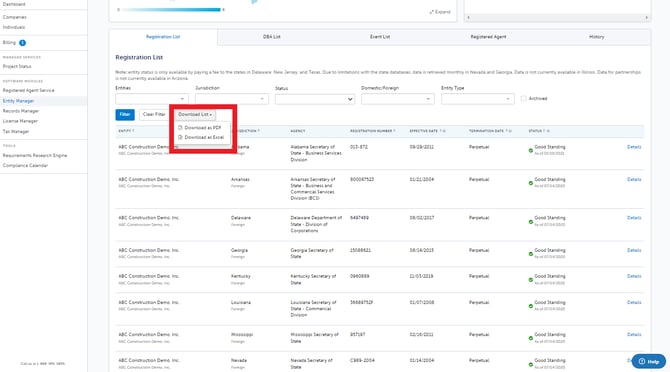Switch to the History tab
Screen dimensions: 670x372
click(597, 37)
